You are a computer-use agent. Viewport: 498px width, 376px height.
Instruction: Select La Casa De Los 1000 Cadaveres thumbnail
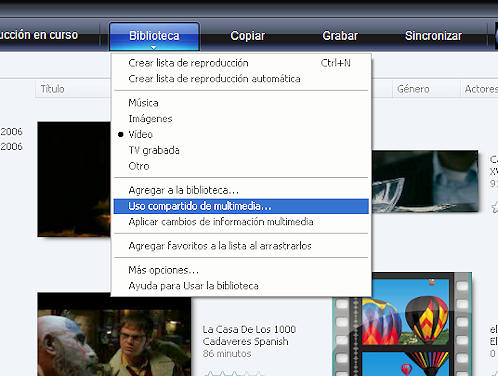pos(114,335)
